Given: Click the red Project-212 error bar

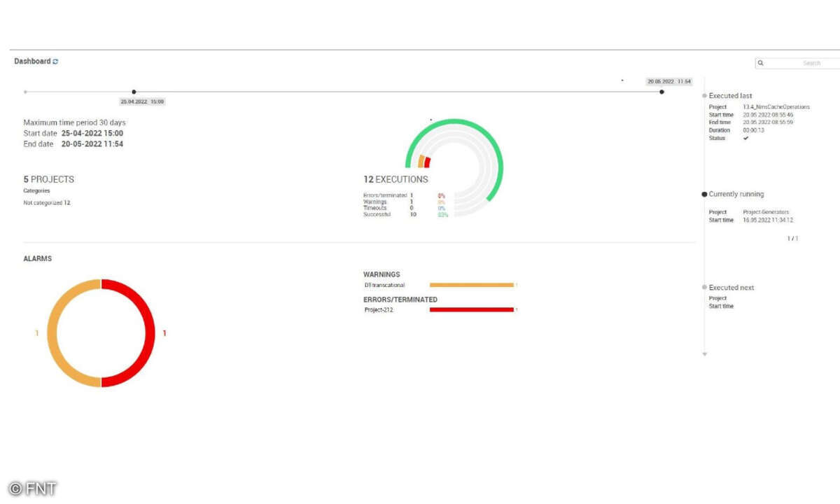Looking at the screenshot, I should point(472,309).
